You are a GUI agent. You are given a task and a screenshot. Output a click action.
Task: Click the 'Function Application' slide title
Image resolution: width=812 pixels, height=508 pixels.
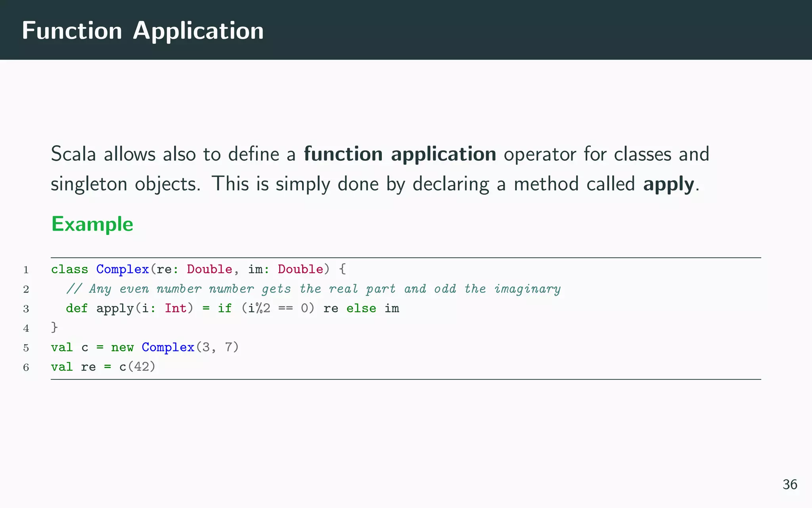click(143, 31)
